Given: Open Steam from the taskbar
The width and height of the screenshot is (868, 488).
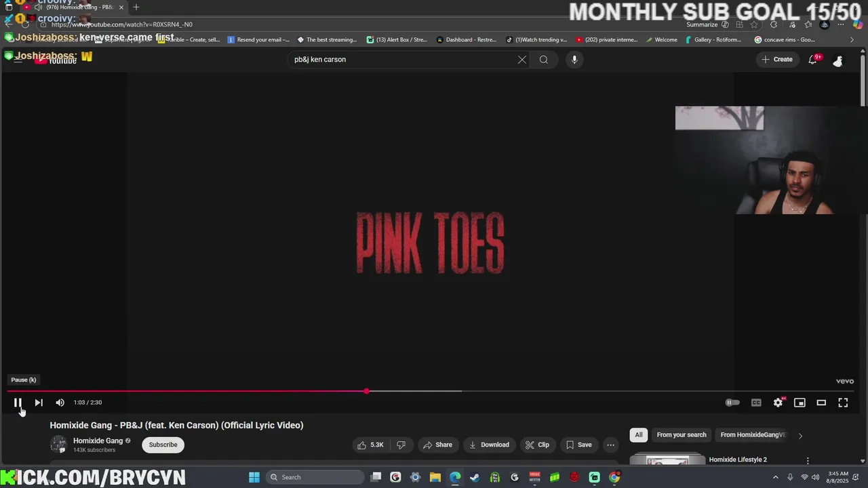Looking at the screenshot, I should click(475, 477).
